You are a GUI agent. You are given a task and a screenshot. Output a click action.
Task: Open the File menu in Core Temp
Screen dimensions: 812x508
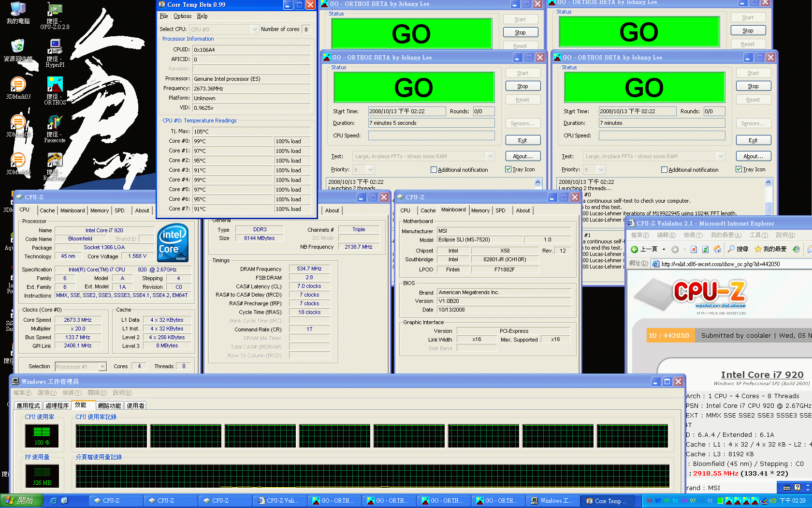tap(164, 16)
